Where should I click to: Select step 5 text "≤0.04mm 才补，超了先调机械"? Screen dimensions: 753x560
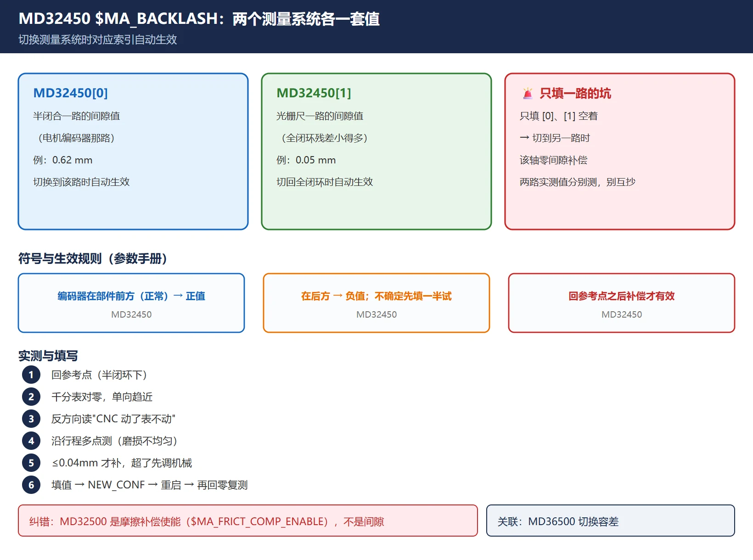point(122,463)
